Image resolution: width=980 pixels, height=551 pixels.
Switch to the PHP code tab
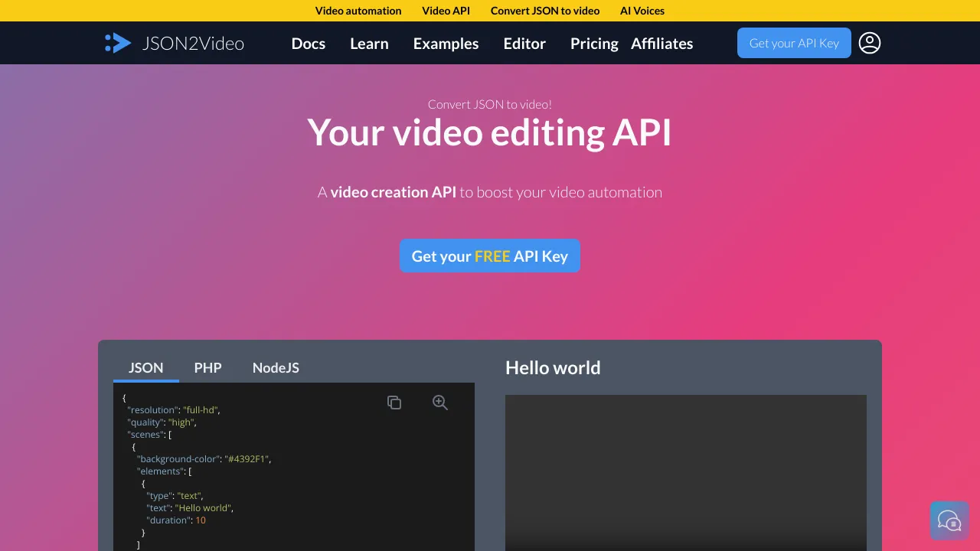point(207,368)
